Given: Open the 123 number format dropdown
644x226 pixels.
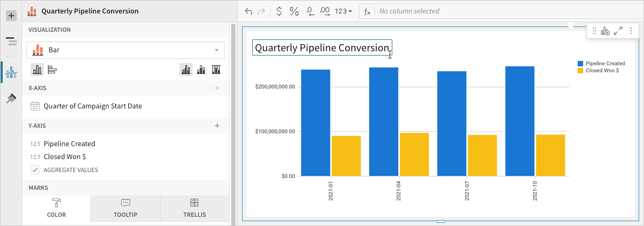Looking at the screenshot, I should (343, 11).
